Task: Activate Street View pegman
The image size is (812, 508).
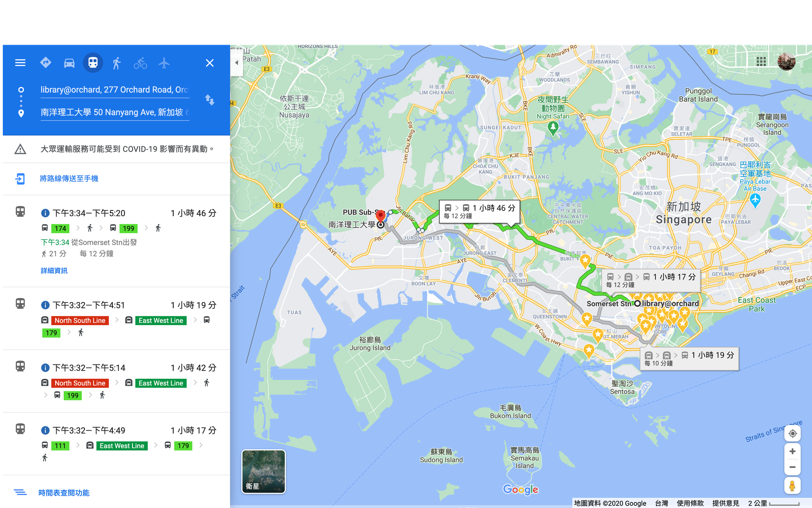Action: point(793,486)
